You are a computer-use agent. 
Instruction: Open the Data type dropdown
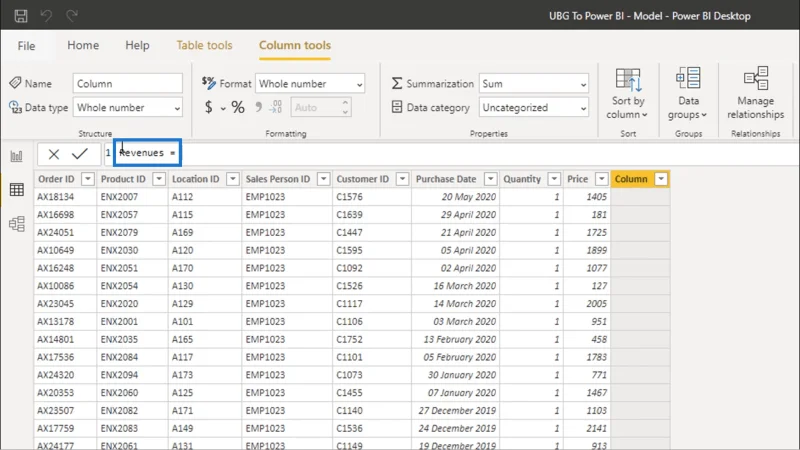tap(128, 108)
